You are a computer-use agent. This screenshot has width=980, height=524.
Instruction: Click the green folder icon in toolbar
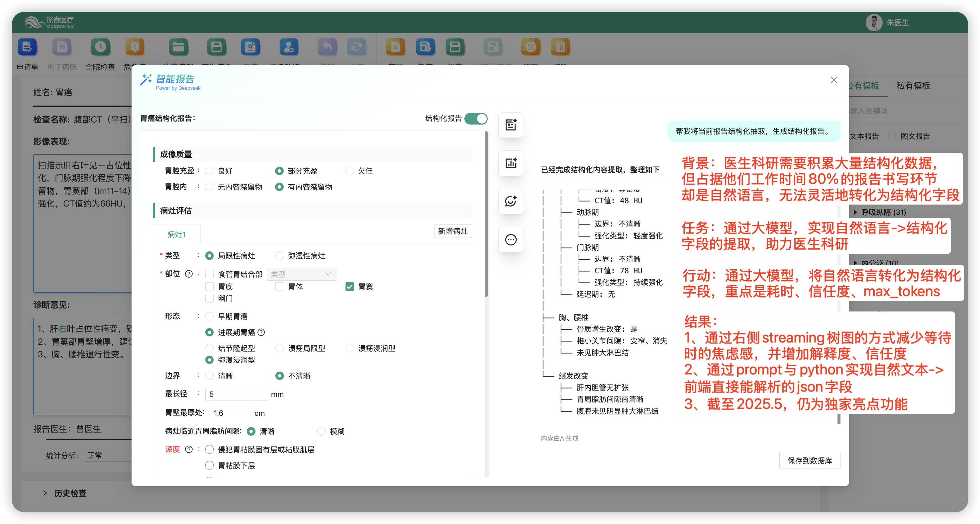[178, 47]
